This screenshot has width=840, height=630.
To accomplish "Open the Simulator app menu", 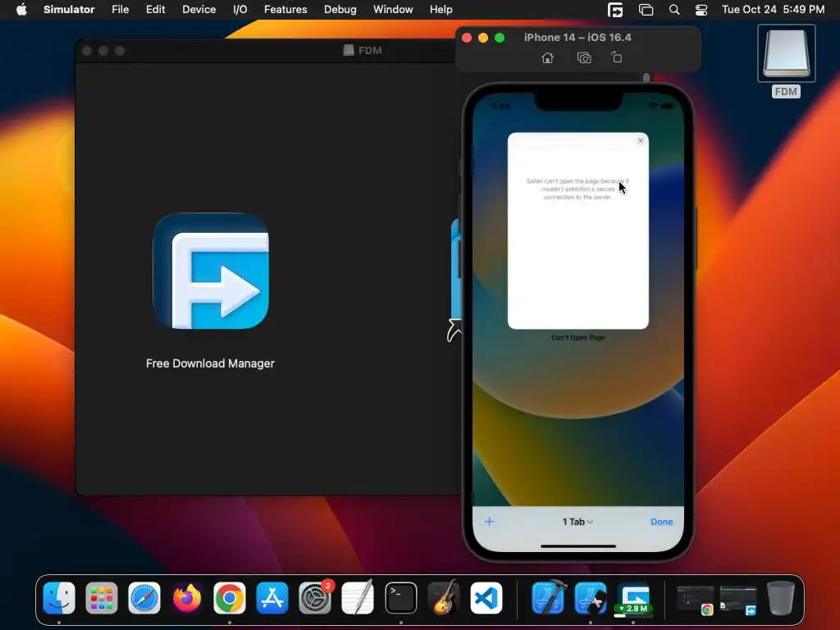I will (69, 10).
